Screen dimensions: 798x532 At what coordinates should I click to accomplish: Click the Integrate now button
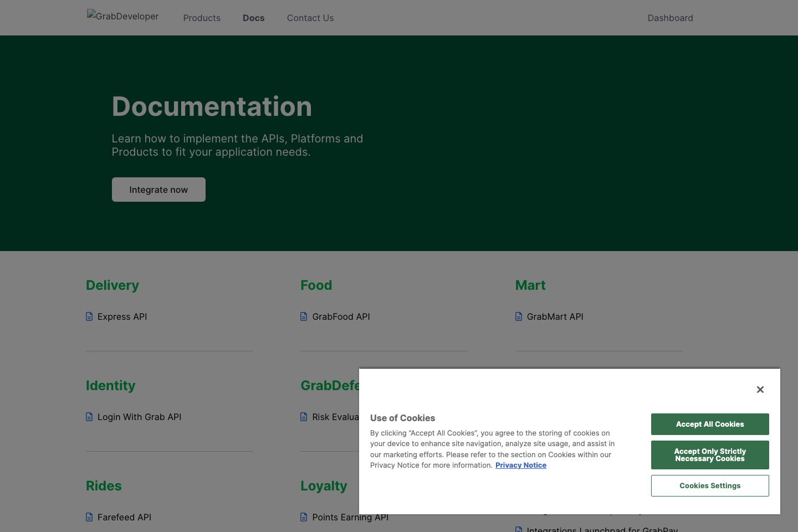click(x=158, y=190)
